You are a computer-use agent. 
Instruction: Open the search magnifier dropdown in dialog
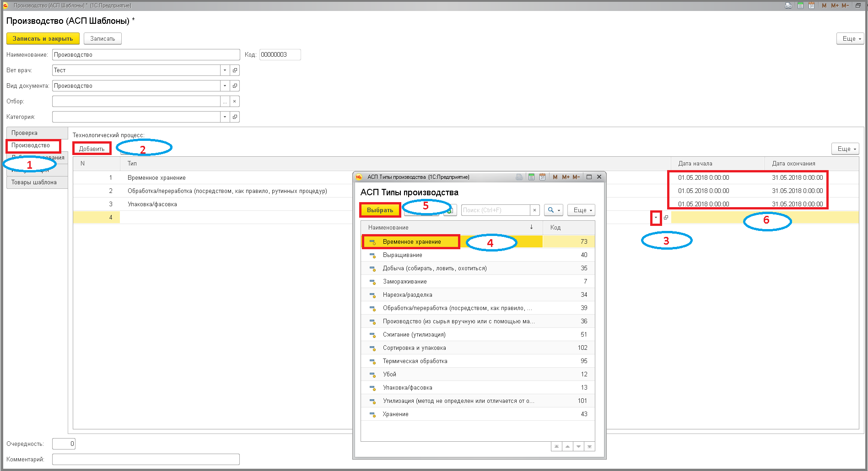(x=553, y=210)
